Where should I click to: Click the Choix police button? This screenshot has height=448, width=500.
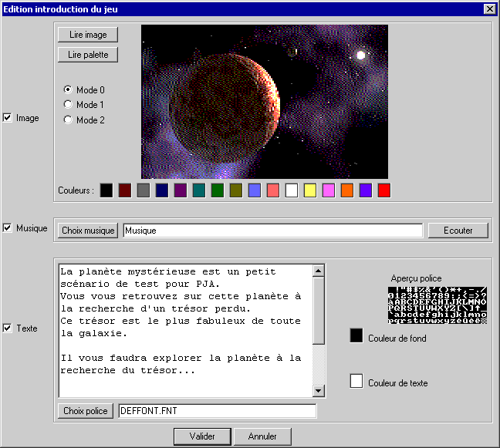pyautogui.click(x=85, y=411)
